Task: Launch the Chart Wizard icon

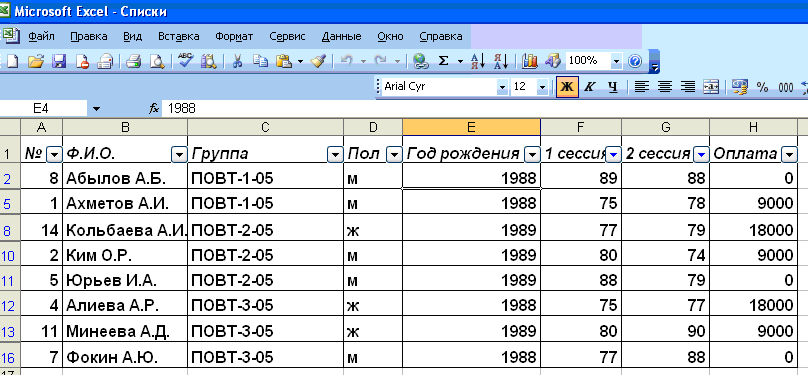Action: 530,61
